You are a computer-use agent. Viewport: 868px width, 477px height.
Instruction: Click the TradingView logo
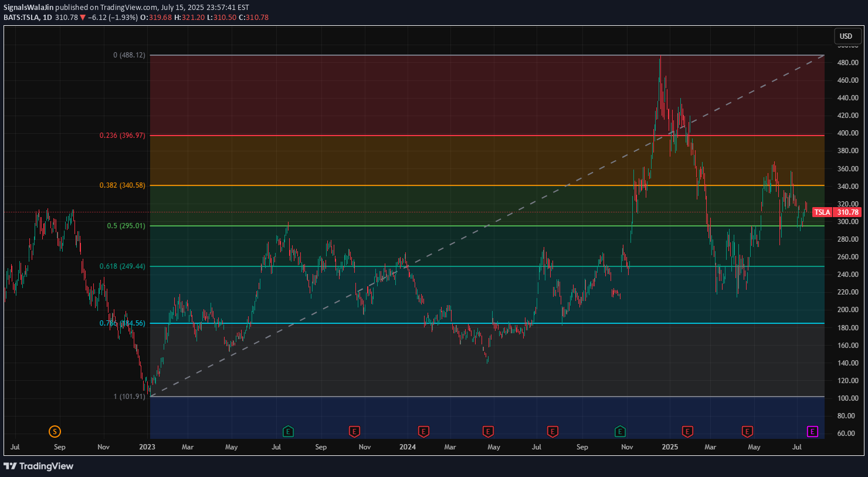point(39,466)
